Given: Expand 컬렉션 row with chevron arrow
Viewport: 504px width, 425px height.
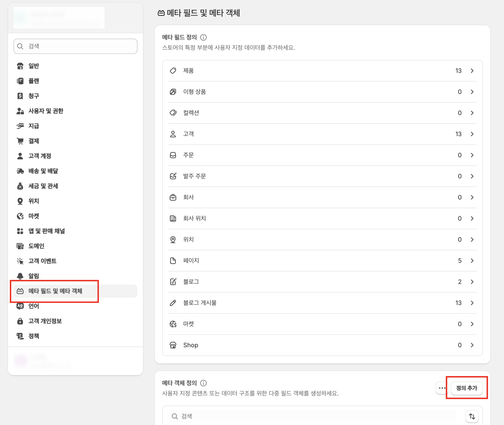Looking at the screenshot, I should (472, 113).
